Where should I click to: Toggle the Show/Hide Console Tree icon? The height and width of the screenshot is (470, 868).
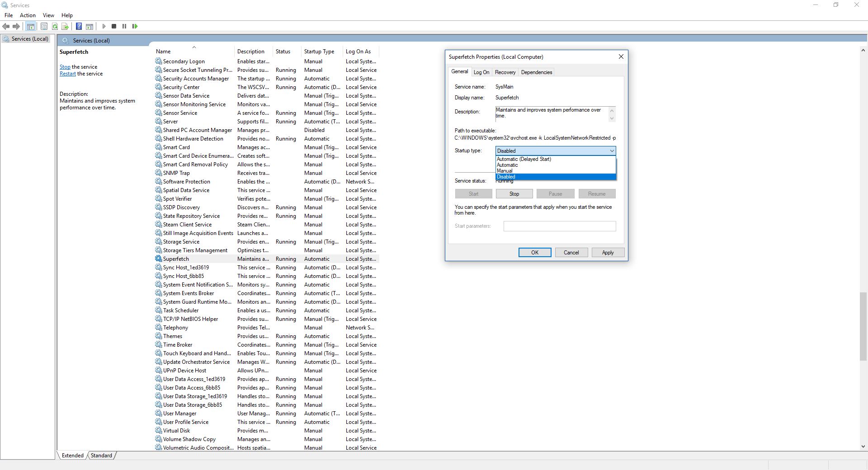pos(30,26)
